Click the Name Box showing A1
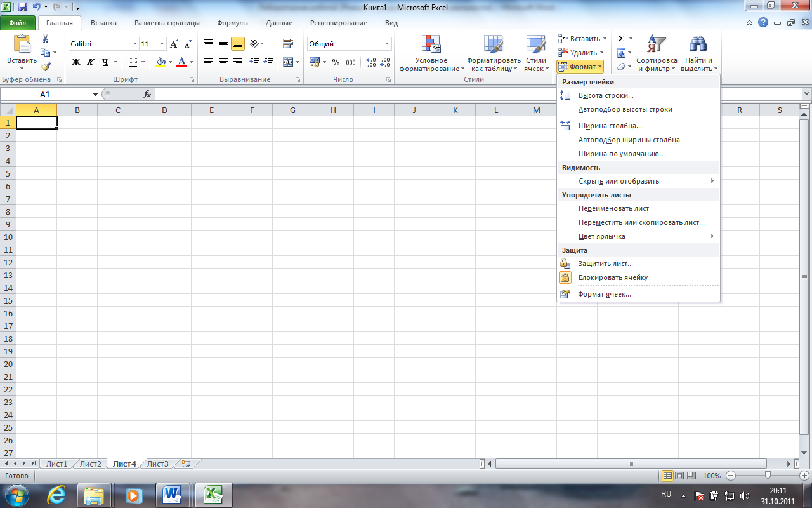This screenshot has height=508, width=812. point(45,94)
